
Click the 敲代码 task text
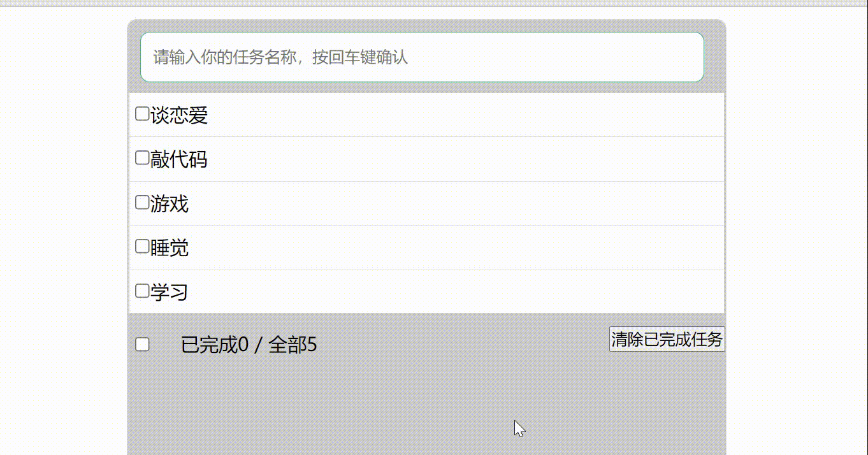(178, 159)
